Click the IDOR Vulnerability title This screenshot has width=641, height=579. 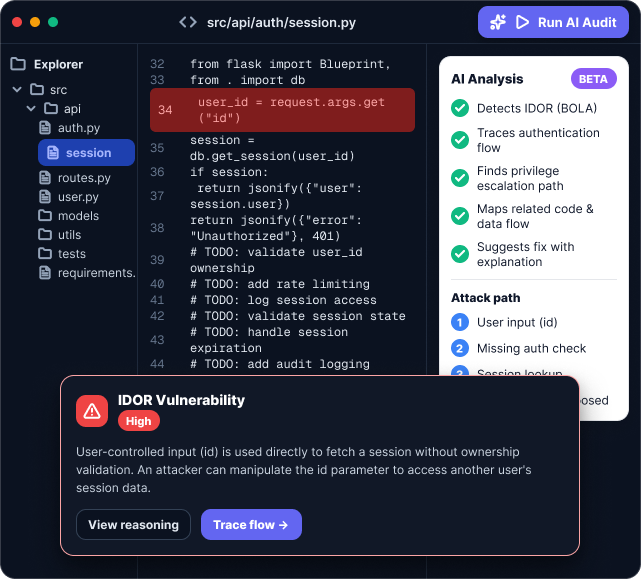pos(181,400)
